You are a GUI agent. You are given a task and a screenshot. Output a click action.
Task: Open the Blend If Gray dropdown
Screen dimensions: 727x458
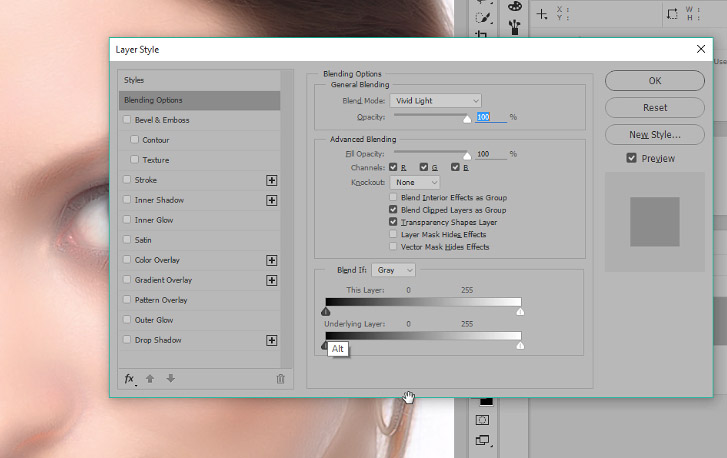(393, 270)
